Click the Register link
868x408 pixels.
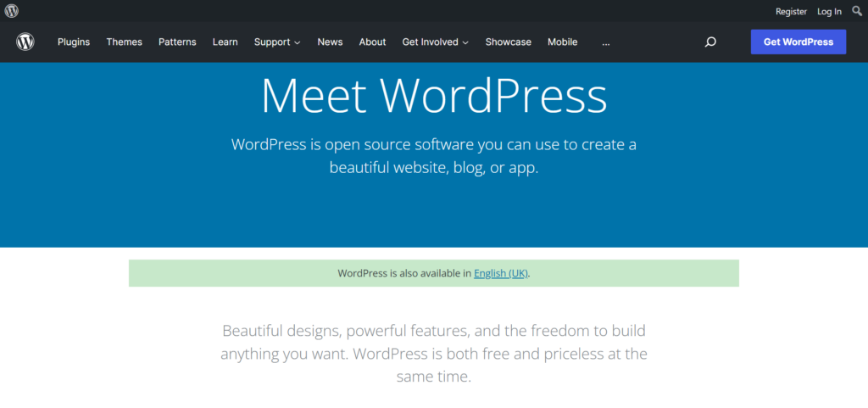click(x=792, y=11)
